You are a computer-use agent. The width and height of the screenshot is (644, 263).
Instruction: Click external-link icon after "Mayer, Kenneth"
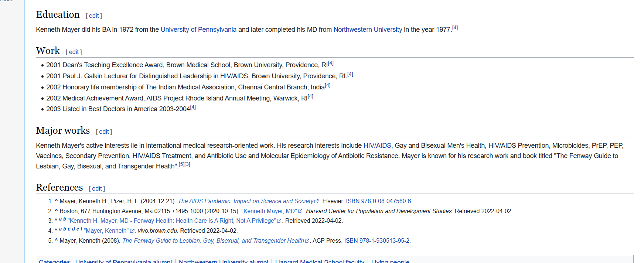coord(132,231)
